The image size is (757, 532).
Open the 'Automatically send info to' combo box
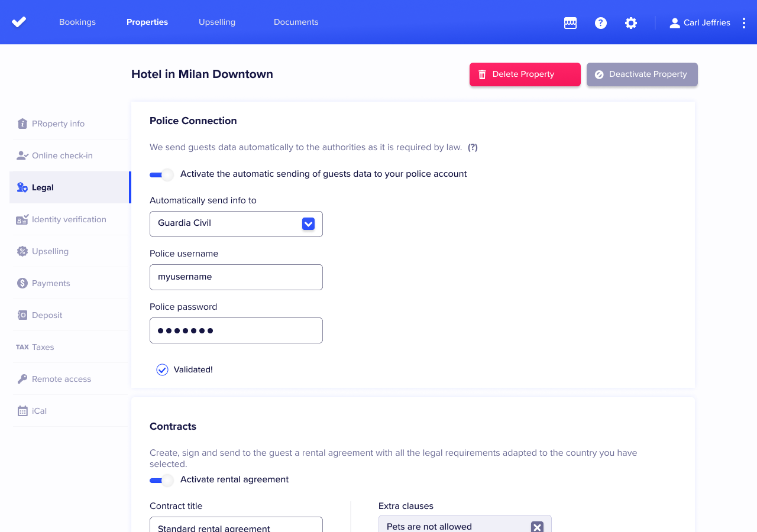[x=236, y=224]
